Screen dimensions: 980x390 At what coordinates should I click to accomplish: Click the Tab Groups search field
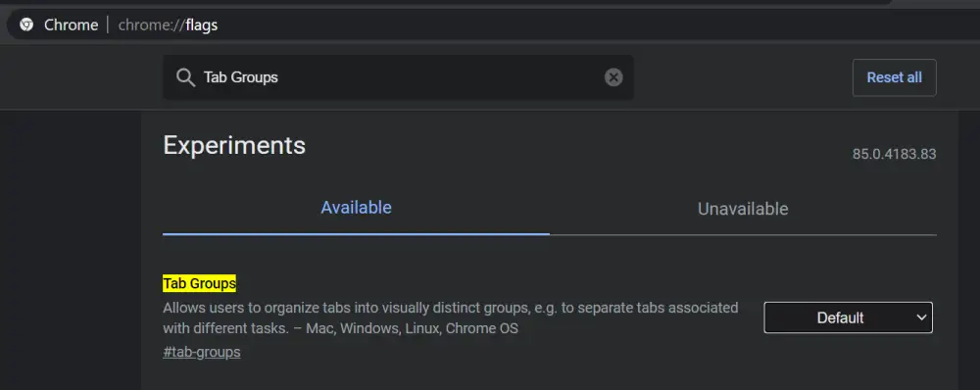398,77
